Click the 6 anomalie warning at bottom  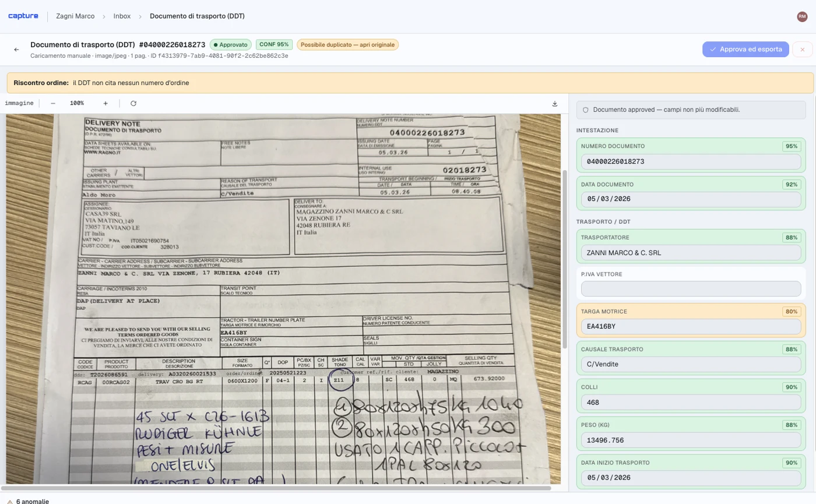tap(33, 501)
